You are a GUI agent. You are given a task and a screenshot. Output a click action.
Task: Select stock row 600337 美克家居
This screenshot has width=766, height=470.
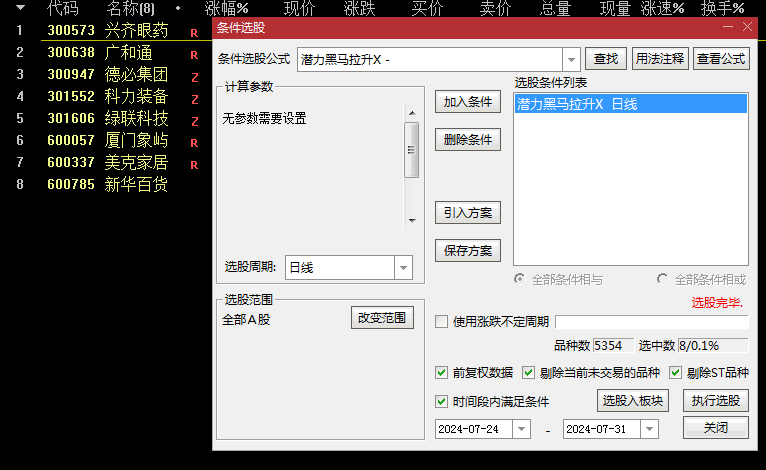pos(107,162)
